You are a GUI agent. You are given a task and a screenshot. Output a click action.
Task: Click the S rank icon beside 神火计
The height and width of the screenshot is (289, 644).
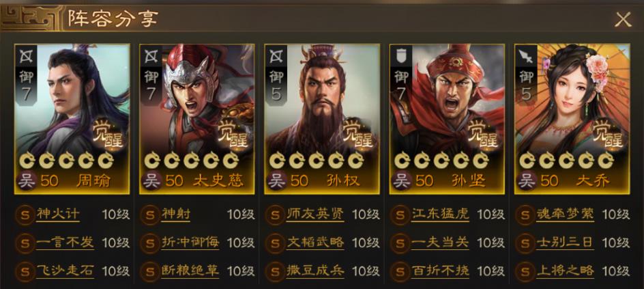point(25,215)
